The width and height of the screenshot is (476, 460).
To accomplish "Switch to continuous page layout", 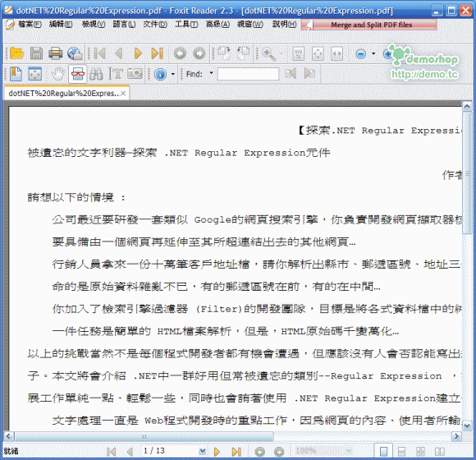I will 401,452.
